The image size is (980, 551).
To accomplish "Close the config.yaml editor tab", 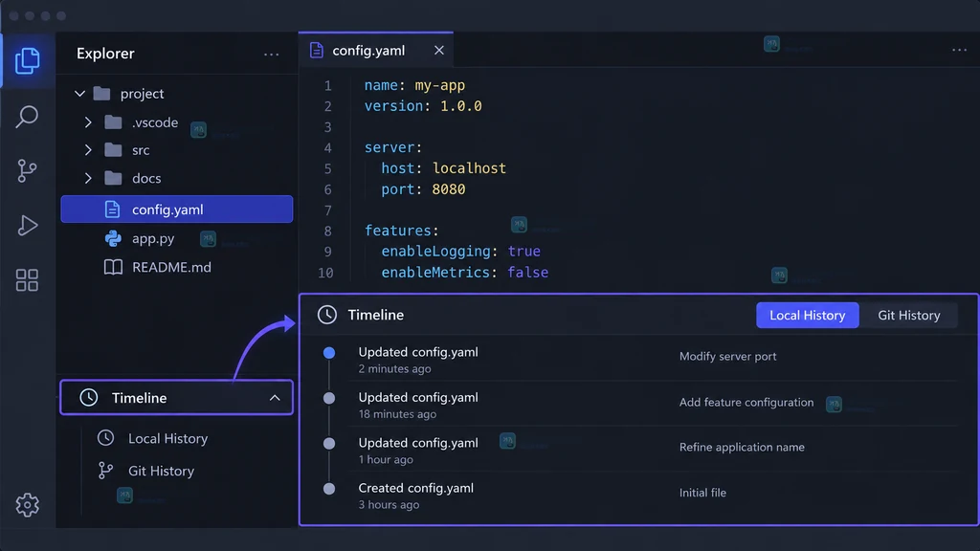I will 438,51.
